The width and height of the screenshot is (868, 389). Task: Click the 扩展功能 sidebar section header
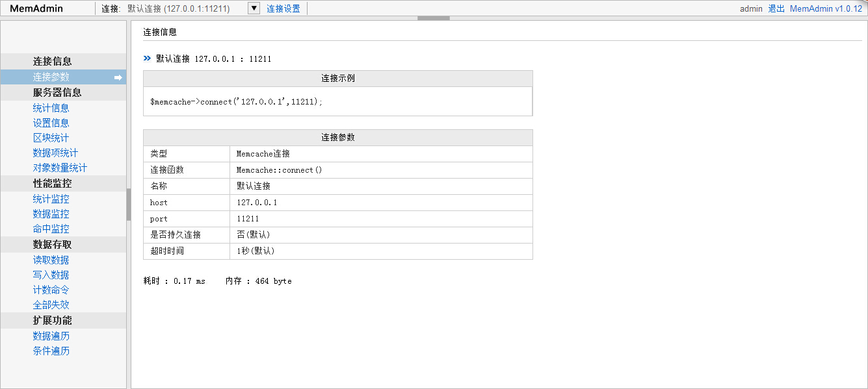click(x=63, y=320)
